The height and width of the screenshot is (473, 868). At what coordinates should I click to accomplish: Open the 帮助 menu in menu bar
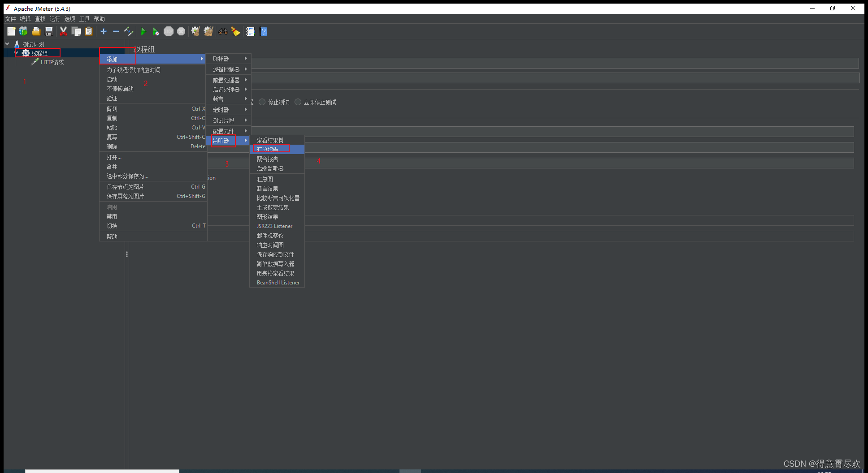tap(99, 19)
